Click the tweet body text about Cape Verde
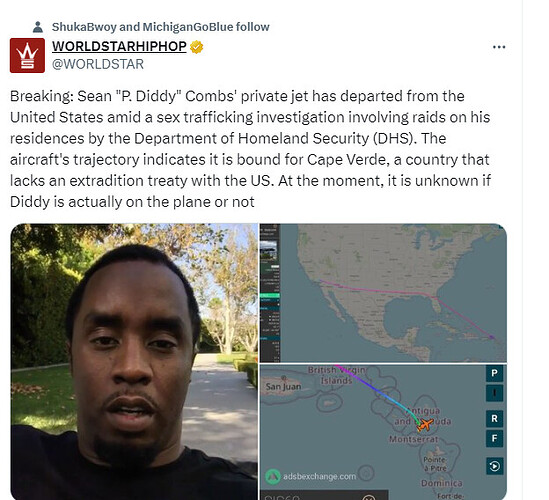 click(x=250, y=149)
